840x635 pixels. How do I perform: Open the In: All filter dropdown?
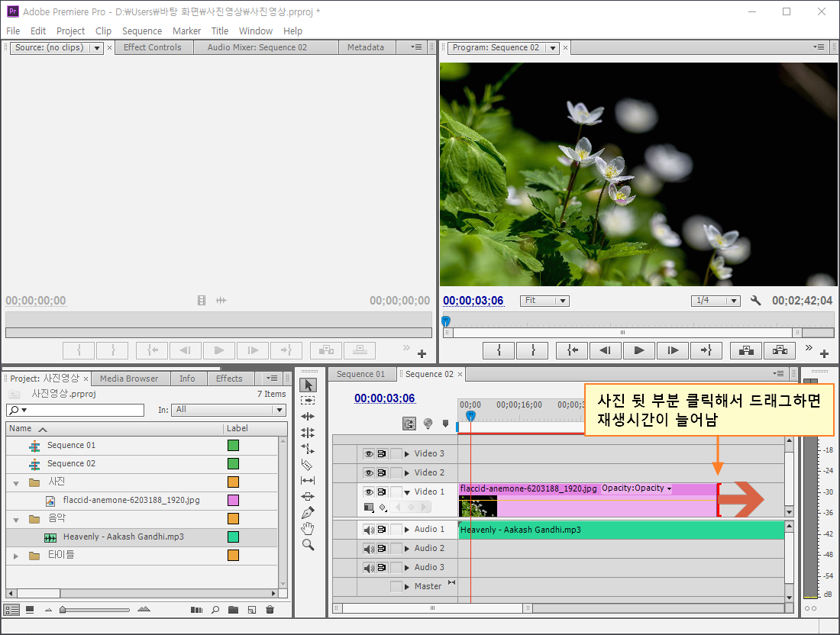[229, 410]
